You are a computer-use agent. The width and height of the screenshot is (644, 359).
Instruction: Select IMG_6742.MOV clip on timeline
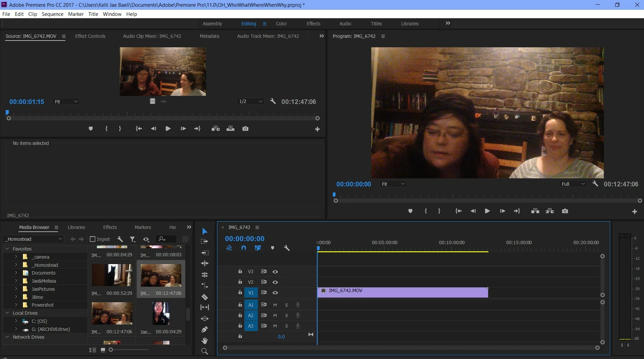[402, 292]
